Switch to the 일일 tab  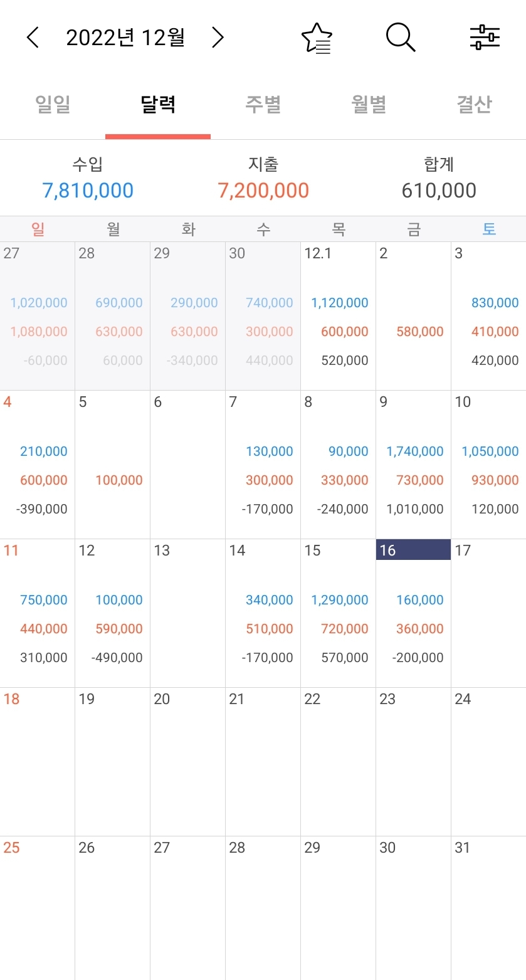[53, 104]
